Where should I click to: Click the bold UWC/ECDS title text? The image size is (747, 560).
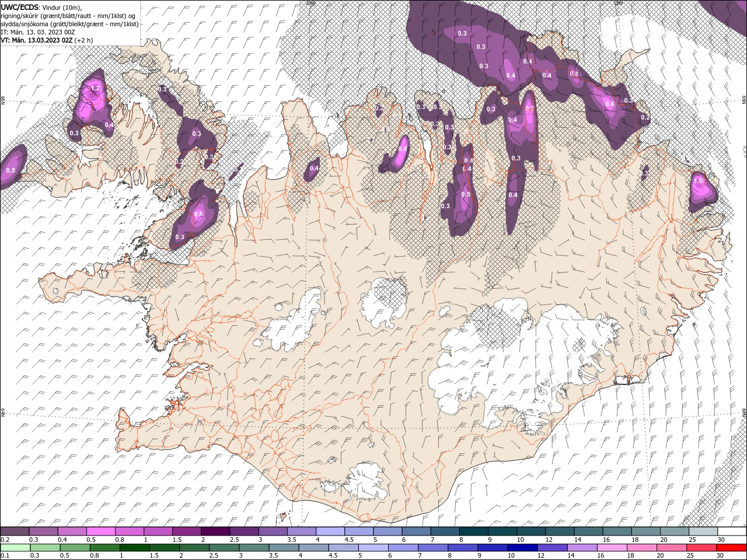pyautogui.click(x=19, y=7)
